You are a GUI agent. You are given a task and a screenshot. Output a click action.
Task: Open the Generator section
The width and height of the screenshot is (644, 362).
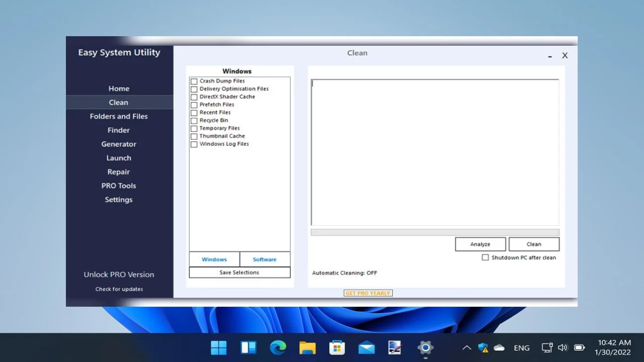pos(119,144)
